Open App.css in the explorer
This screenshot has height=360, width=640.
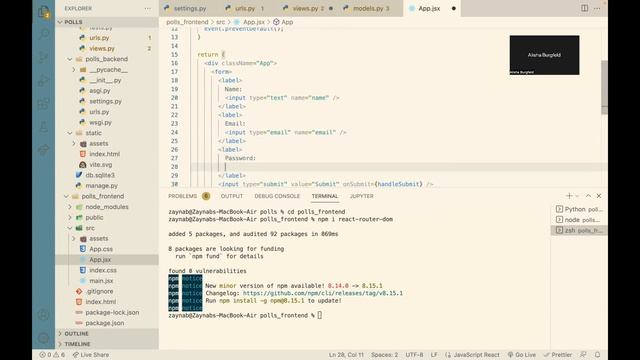(x=107, y=249)
